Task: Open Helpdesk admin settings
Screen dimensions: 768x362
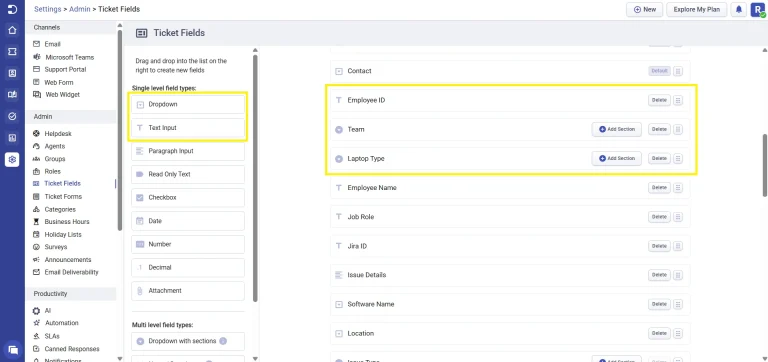Action: tap(58, 134)
